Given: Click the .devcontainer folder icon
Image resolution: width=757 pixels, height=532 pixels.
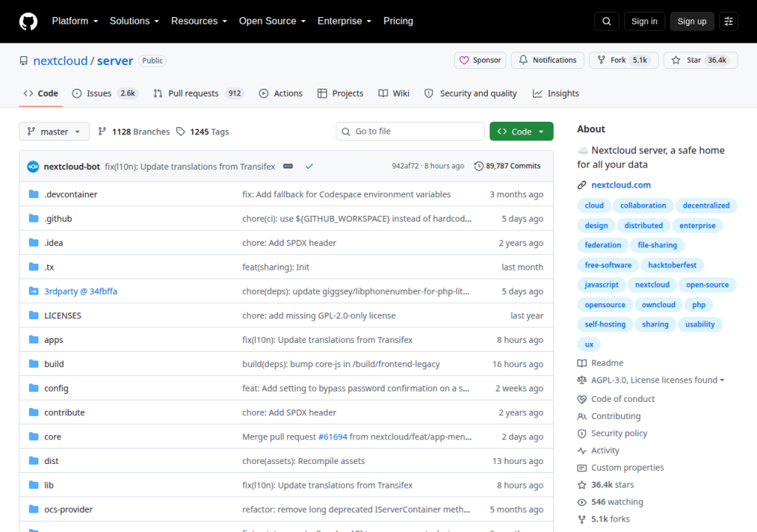Looking at the screenshot, I should click(33, 194).
